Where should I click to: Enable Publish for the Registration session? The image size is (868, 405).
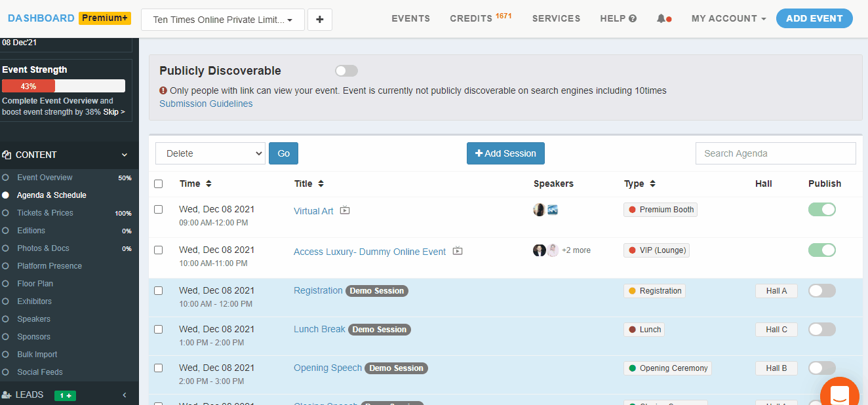tap(822, 291)
